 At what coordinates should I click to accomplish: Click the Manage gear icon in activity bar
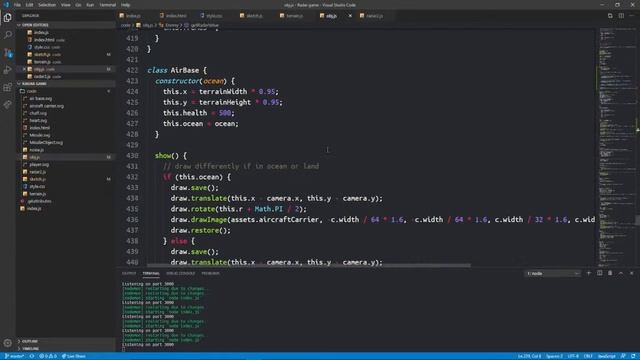point(7,343)
